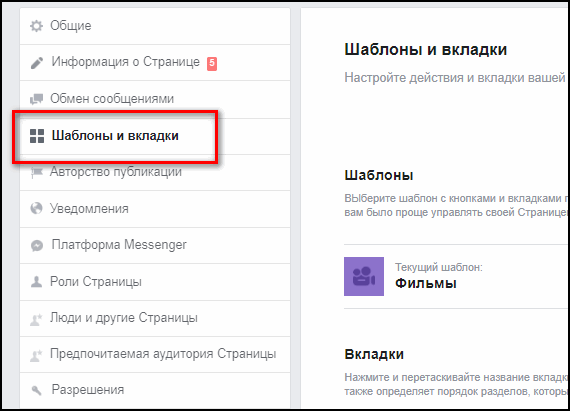Go to Обмен сообщениями settings

(x=155, y=99)
